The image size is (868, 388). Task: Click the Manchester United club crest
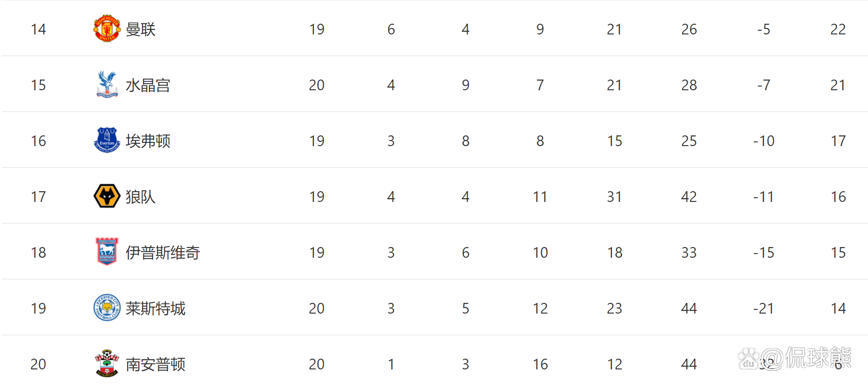point(107,29)
